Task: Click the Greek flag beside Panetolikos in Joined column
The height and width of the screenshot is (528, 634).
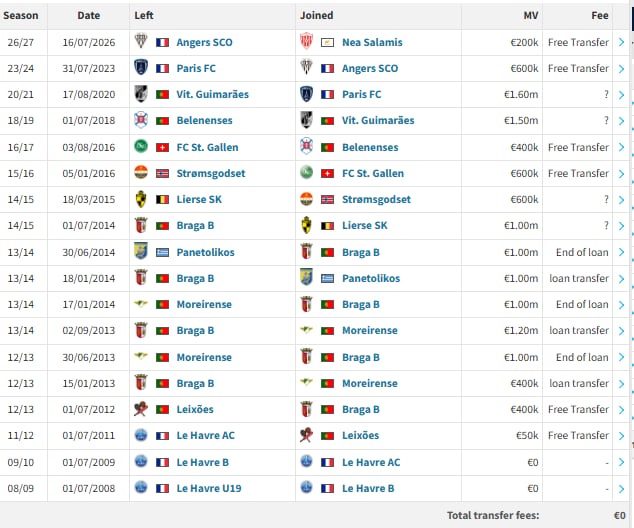Action: (x=328, y=279)
